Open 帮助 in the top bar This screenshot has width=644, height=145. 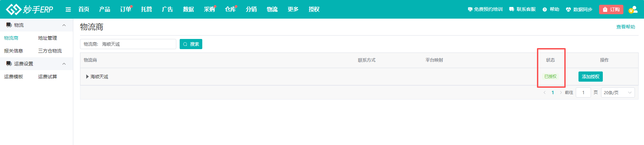point(551,9)
